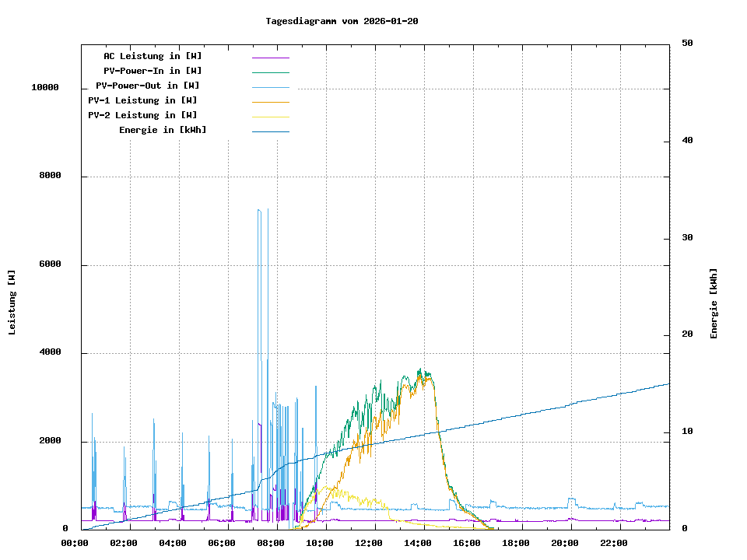Select the Energie in [kWh] legend label
Viewport: 747px width, 560px height.
point(163,130)
